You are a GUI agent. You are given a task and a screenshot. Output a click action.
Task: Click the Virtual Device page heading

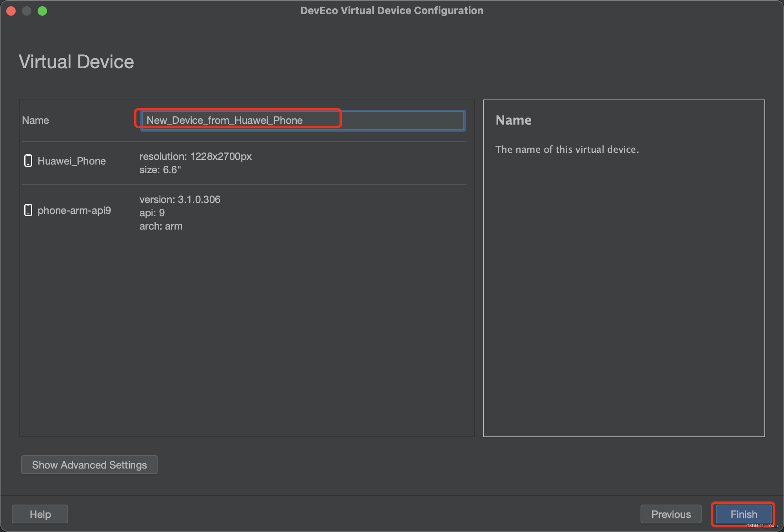76,62
